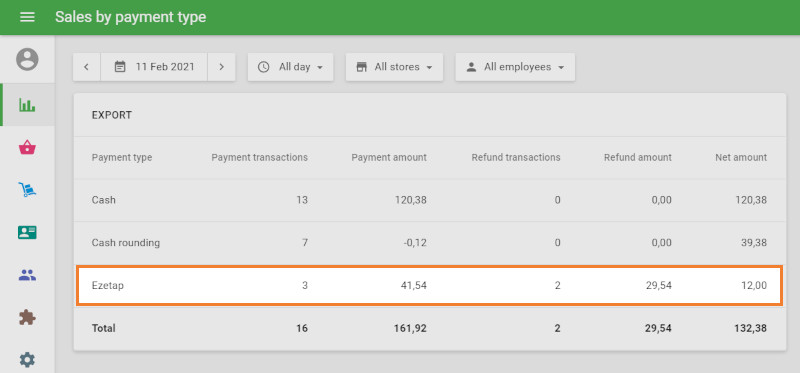Select the Ezetap row label
Viewport: 800px width, 373px height.
(x=108, y=286)
